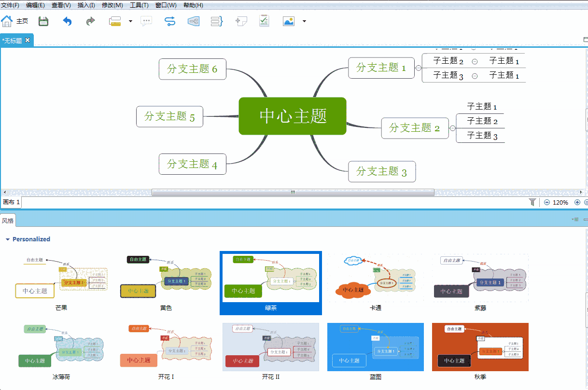Screen dimensions: 588x390
Task: Insert a Summary bracket
Action: tap(216, 21)
